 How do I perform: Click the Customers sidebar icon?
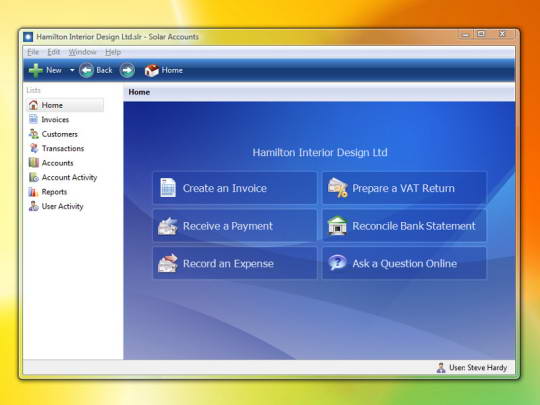(33, 134)
